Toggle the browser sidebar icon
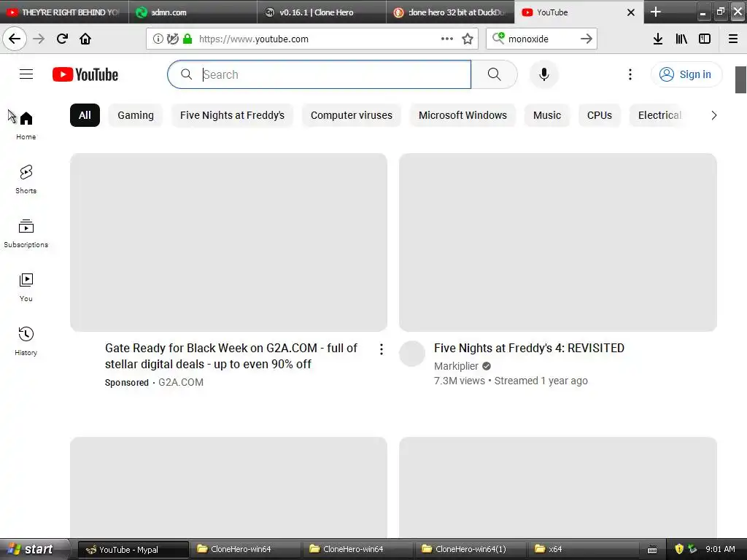Image resolution: width=747 pixels, height=560 pixels. point(705,39)
